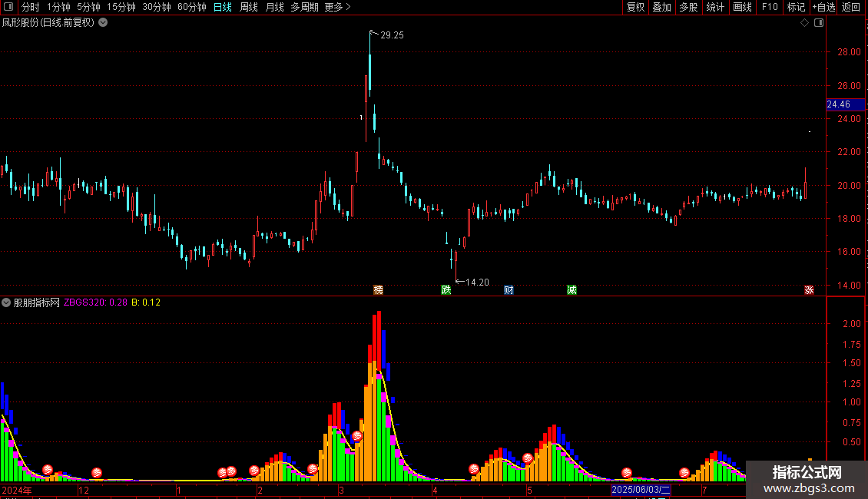Select the 30分钟 period
The width and height of the screenshot is (868, 499).
[x=157, y=7]
